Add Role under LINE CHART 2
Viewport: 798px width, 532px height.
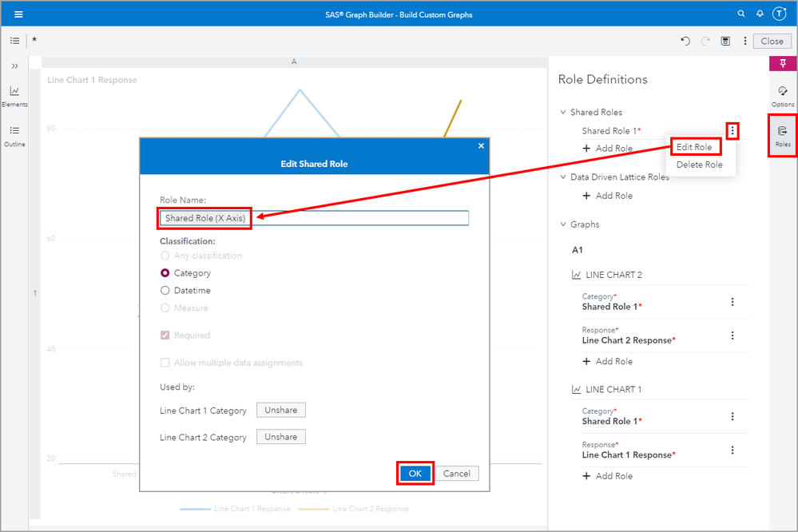[x=608, y=361]
